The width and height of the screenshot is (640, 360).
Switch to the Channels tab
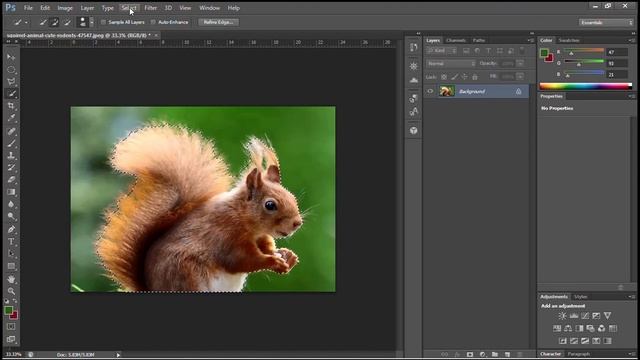(456, 40)
